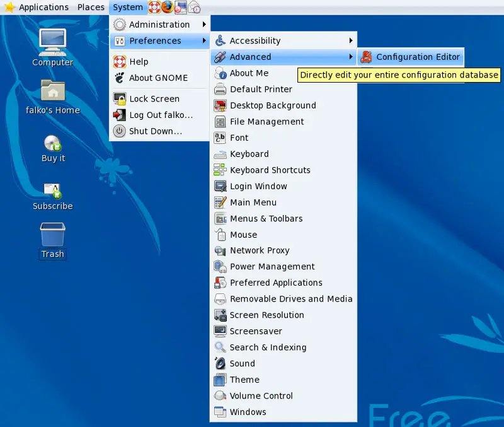The height and width of the screenshot is (427, 504).
Task: Click the Menus & Toolbars icon
Action: [x=220, y=219]
